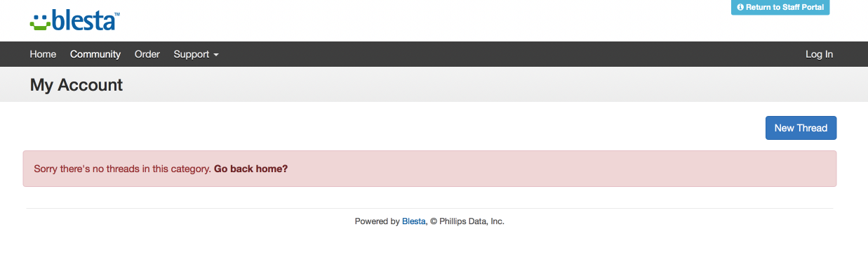Click the info icon on Return to Staff Portal

740,7
